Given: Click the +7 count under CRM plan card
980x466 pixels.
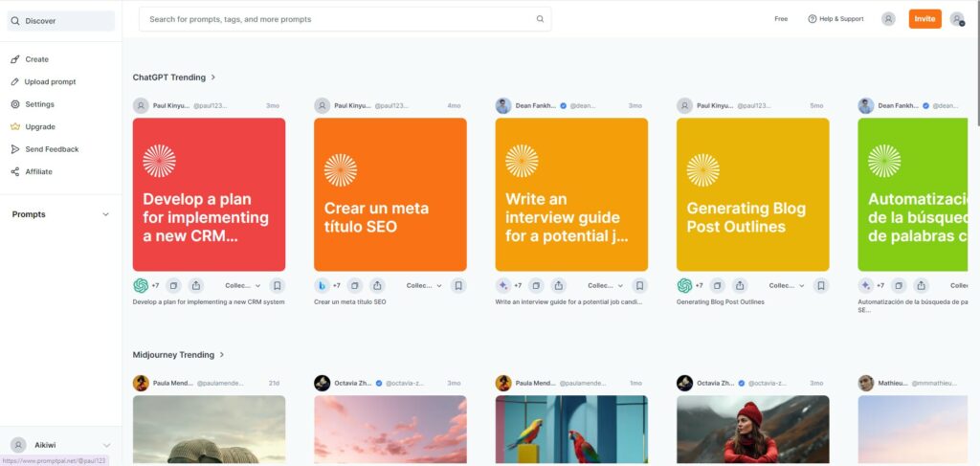Looking at the screenshot, I should [x=155, y=285].
